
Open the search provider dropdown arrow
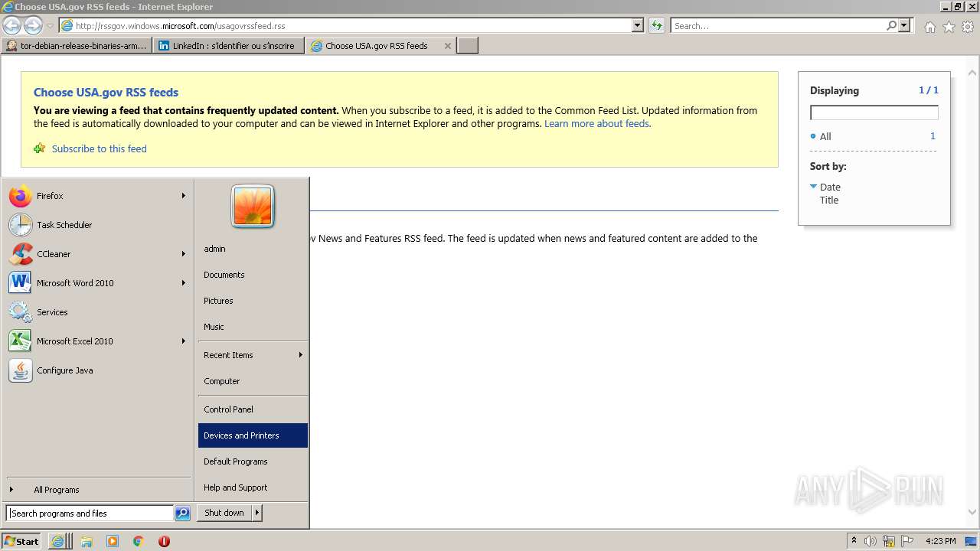(904, 25)
